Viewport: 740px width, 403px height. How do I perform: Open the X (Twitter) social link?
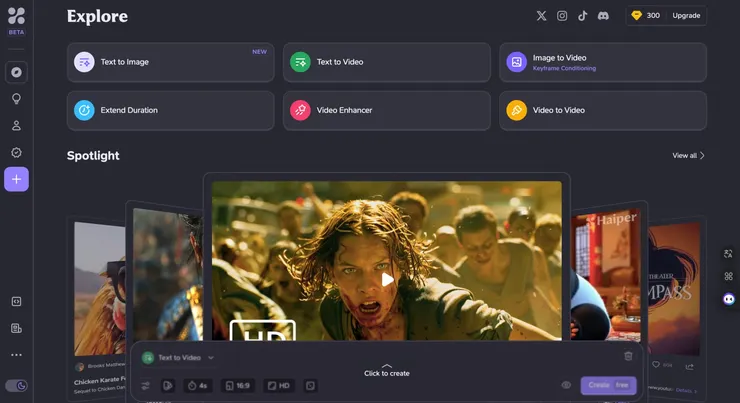[x=541, y=16]
